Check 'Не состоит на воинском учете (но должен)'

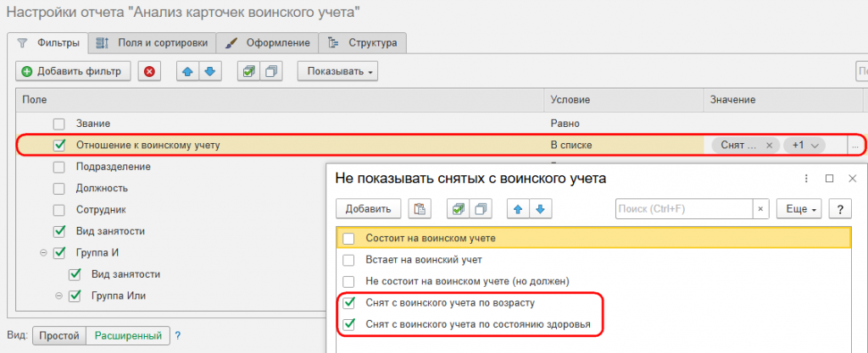pos(348,281)
